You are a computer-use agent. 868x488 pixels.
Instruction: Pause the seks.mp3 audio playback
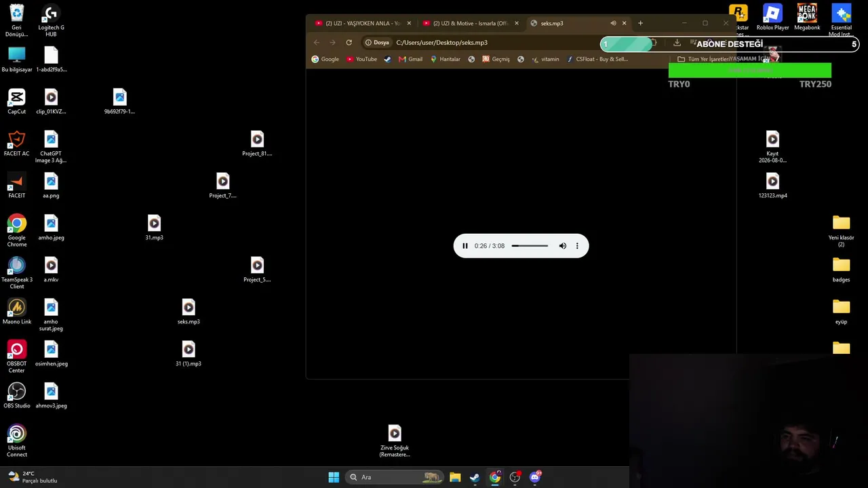click(x=465, y=246)
